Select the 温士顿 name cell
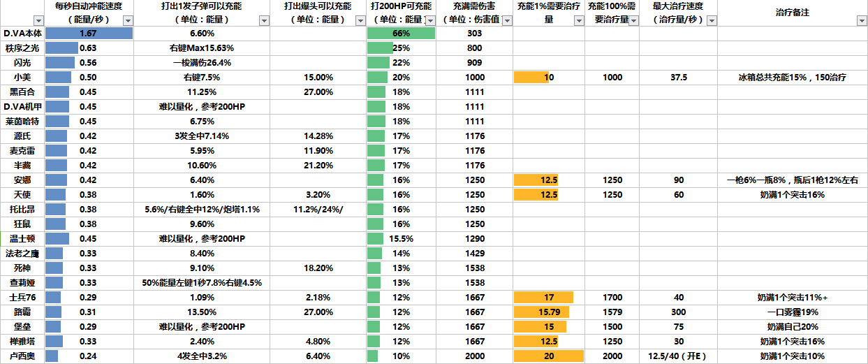This screenshot has width=868, height=364. [22, 239]
